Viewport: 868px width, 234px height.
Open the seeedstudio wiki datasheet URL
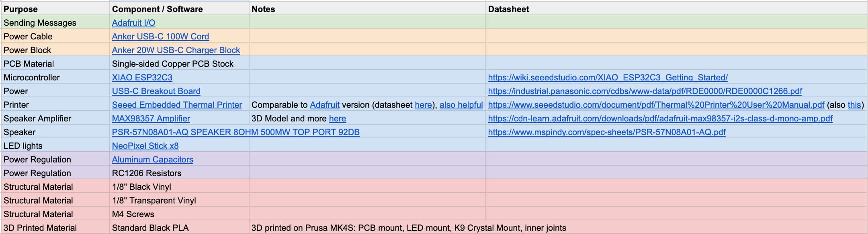(x=608, y=78)
